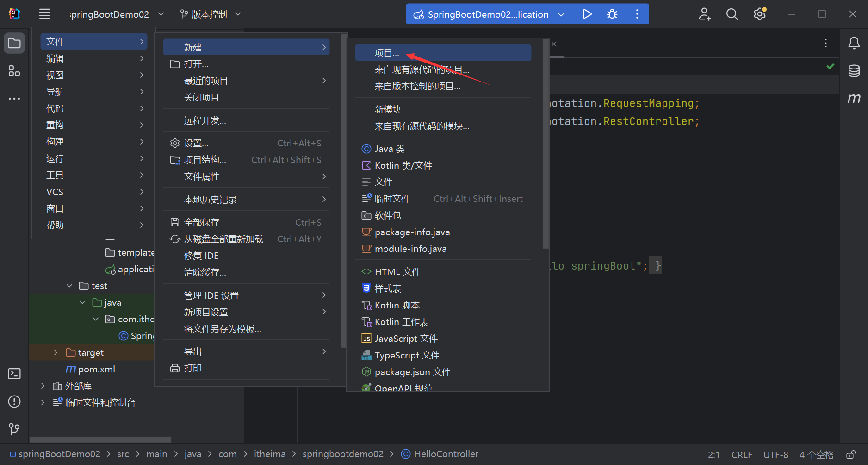Expand the target folder in tree

56,352
